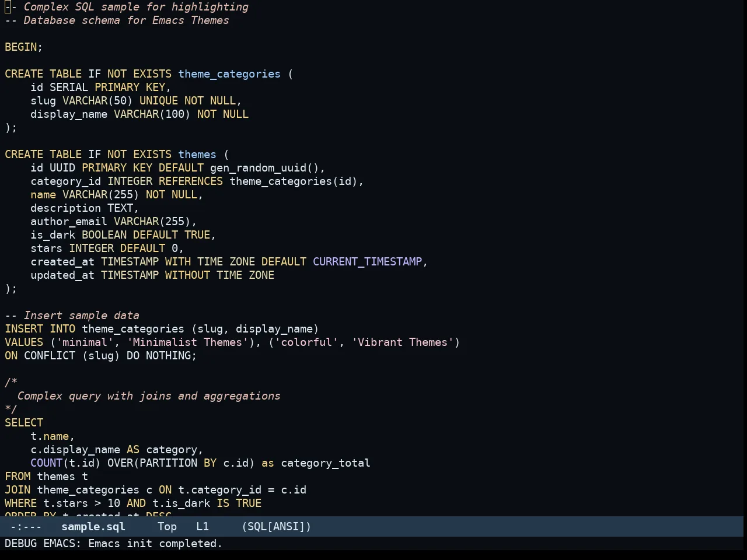Screen dimensions: 747x560
Task: Click the 'themes' table name in CREATE TABLE
Action: coord(197,155)
